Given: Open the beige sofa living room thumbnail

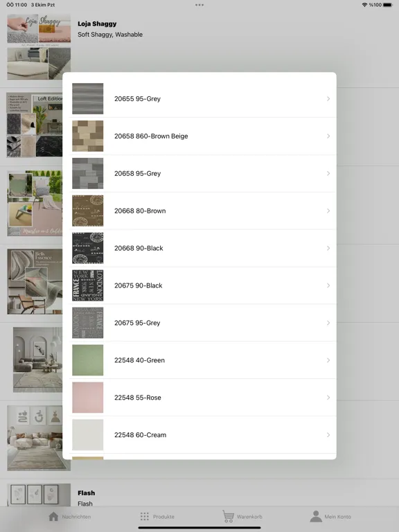Looking at the screenshot, I should [39, 438].
